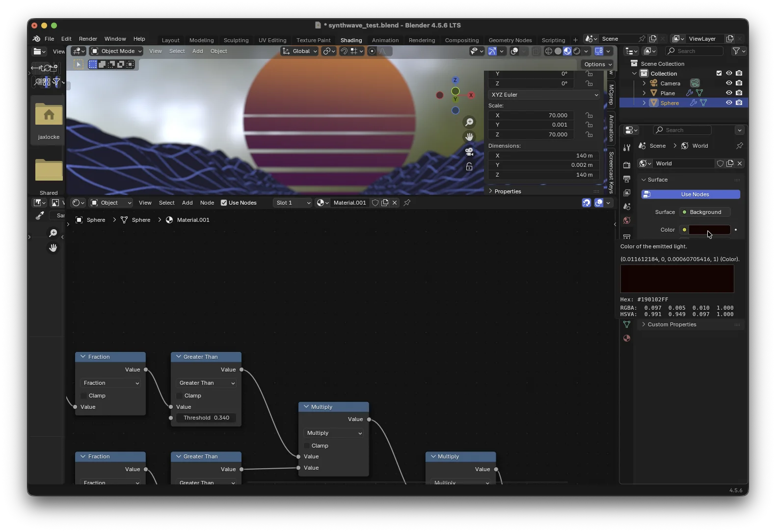The image size is (776, 532).
Task: Click the viewport Options button
Action: pos(597,64)
